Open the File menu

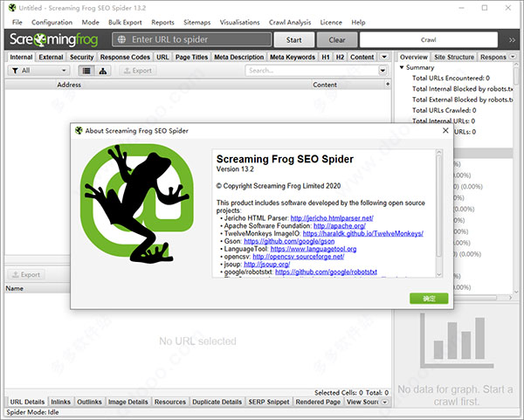click(17, 23)
